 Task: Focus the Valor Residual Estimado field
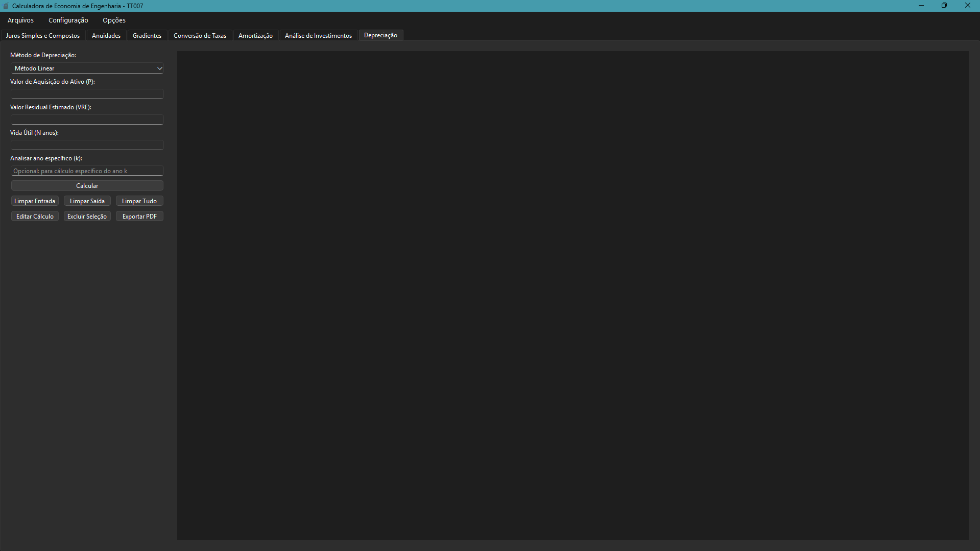[x=87, y=119]
